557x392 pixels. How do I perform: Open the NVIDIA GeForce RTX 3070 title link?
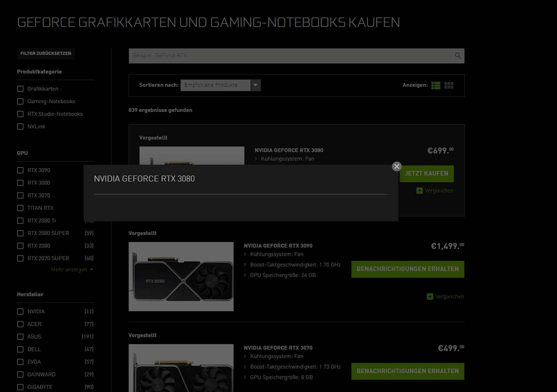coord(278,348)
